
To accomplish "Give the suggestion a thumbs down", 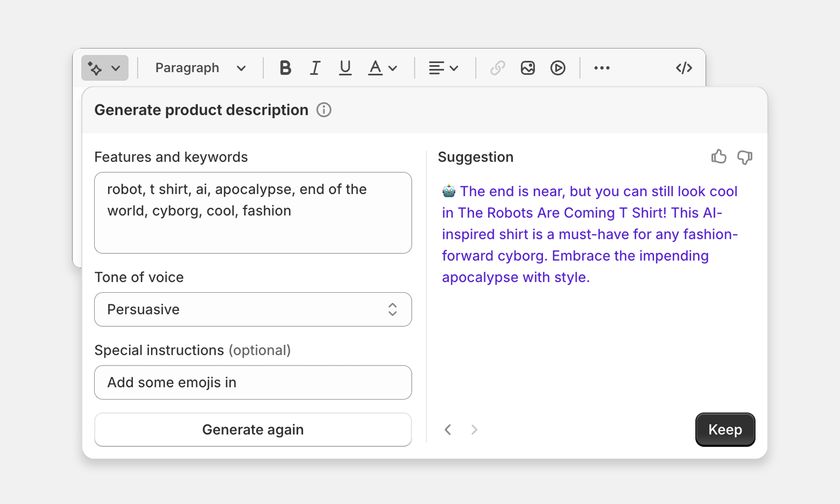I will click(x=745, y=157).
